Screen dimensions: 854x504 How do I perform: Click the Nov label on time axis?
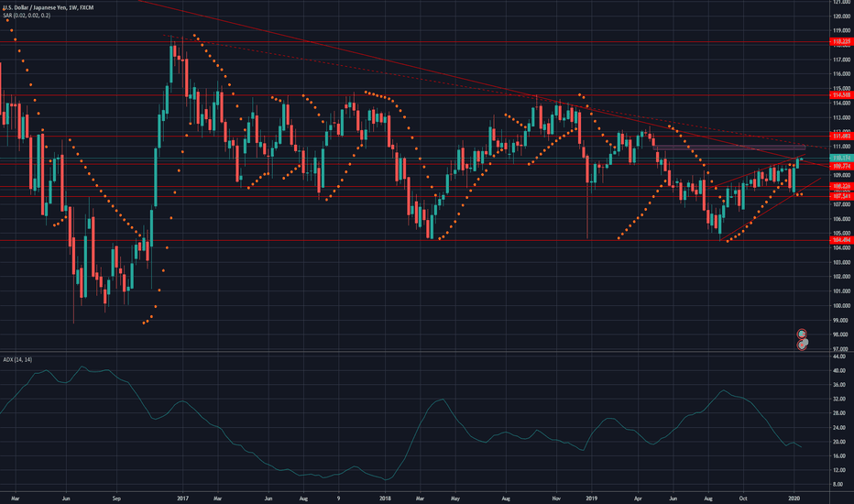pyautogui.click(x=555, y=498)
